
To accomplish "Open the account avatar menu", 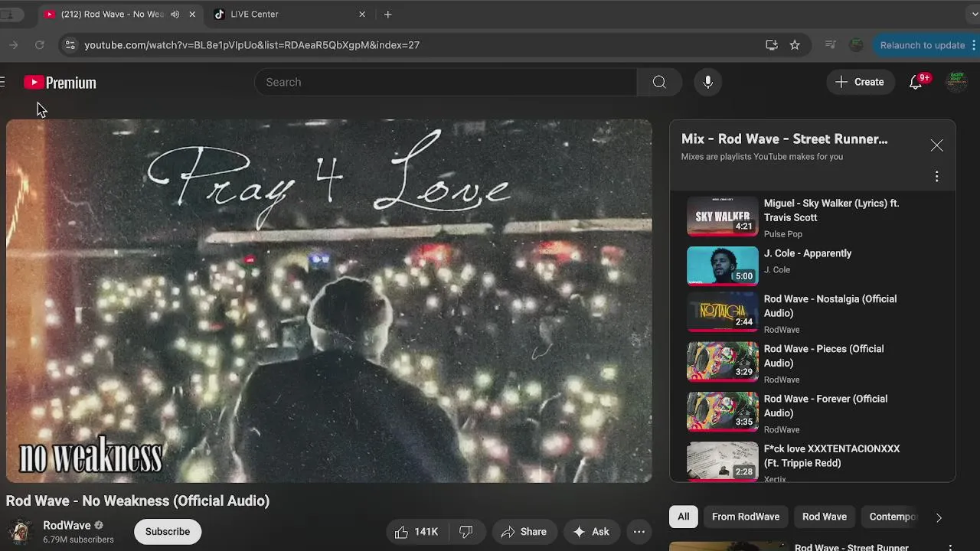I will [956, 82].
